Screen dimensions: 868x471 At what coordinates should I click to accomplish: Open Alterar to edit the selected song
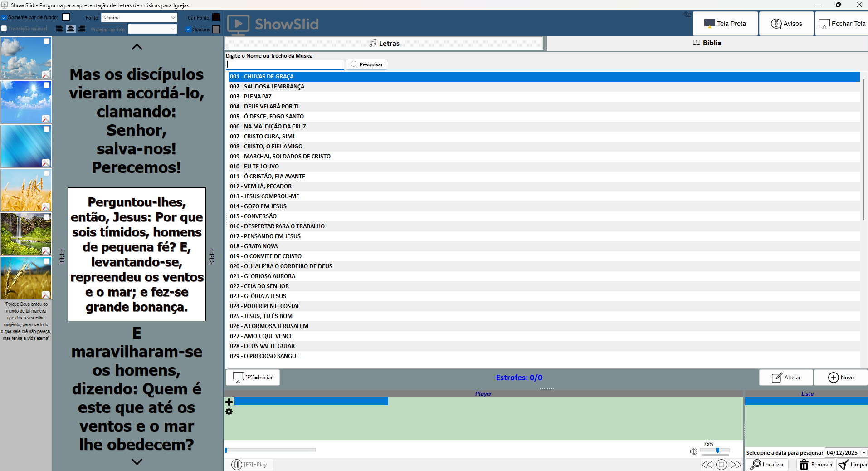pyautogui.click(x=785, y=377)
